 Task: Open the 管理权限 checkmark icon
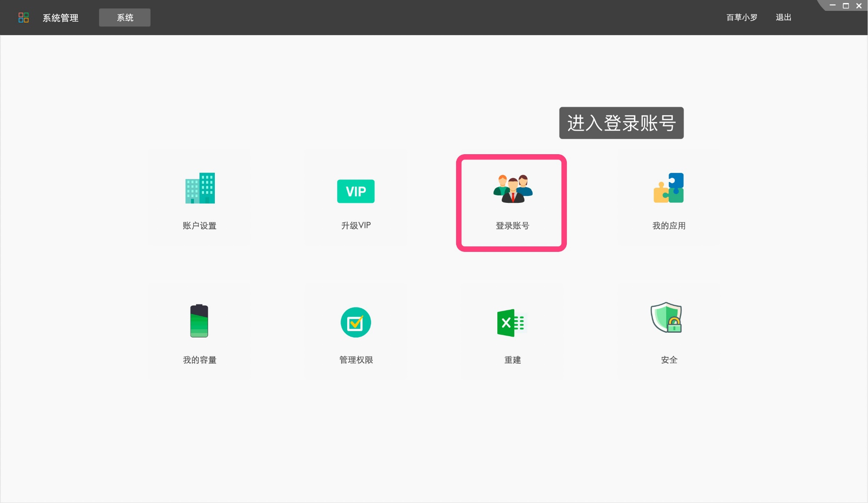coord(356,322)
